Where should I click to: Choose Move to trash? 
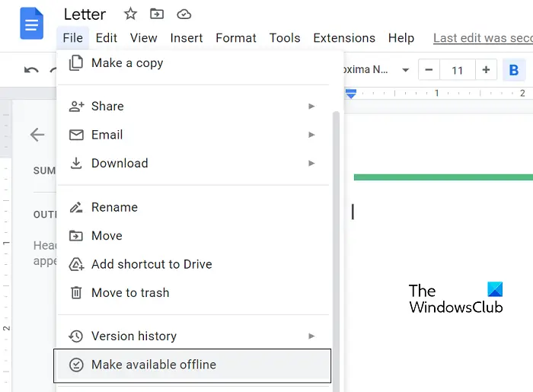pos(193,293)
